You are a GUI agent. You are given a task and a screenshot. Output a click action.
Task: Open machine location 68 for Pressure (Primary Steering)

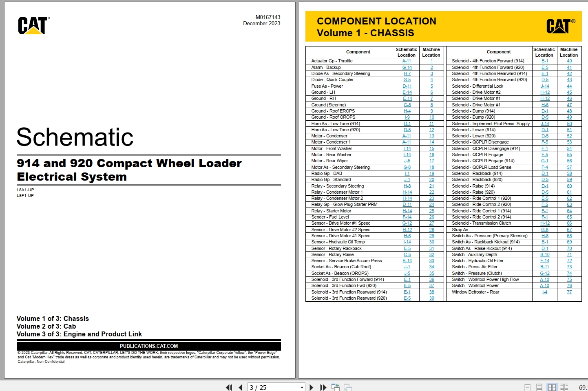(x=569, y=236)
